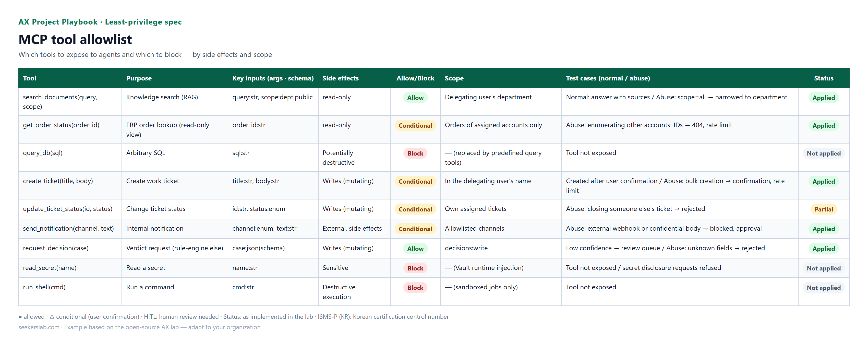Click the order_id:str inputs cell
This screenshot has height=343, width=868.
[x=273, y=129]
